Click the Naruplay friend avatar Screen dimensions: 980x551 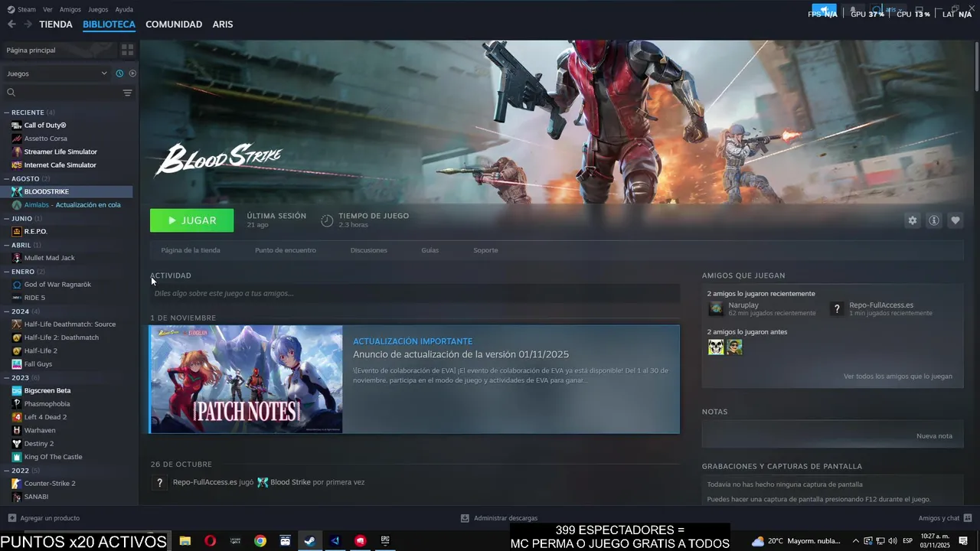[716, 308]
